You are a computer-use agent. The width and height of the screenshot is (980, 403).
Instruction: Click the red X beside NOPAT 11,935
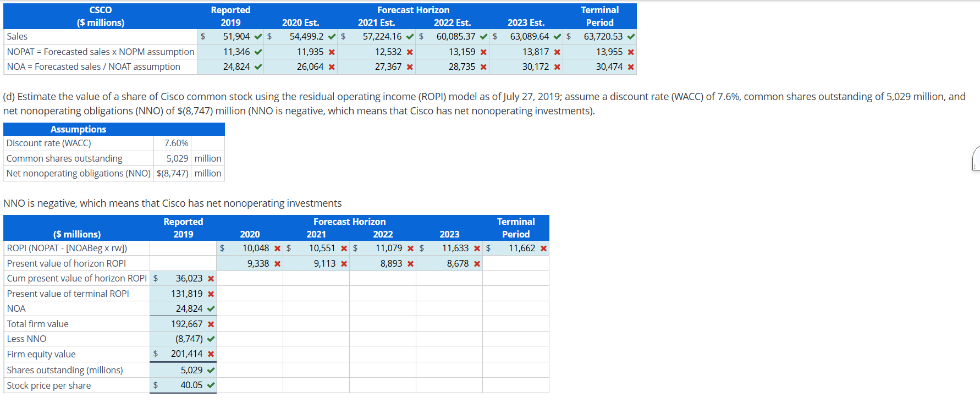[x=332, y=52]
